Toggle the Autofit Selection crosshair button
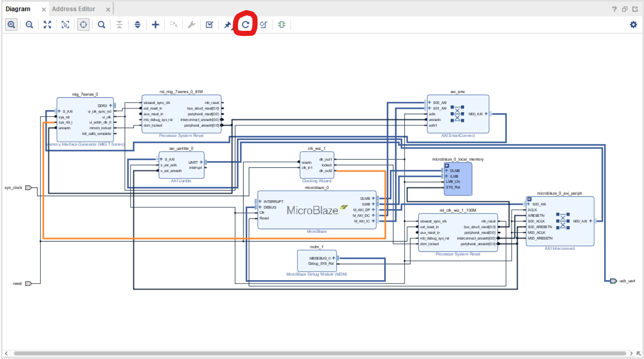This screenshot has height=359, width=644. point(83,24)
